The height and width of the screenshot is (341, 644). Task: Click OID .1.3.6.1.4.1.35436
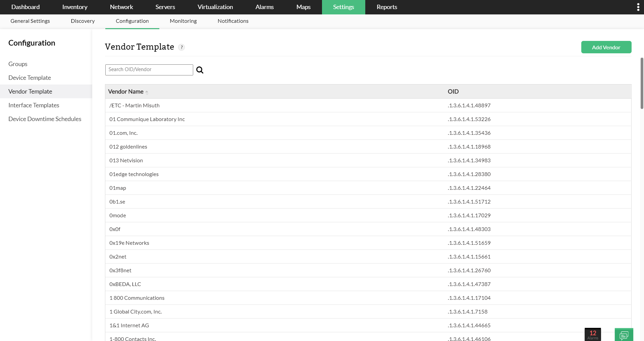469,133
